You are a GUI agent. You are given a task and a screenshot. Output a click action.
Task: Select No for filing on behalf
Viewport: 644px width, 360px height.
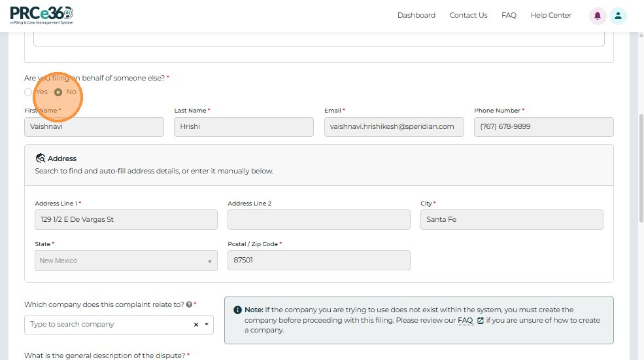coord(58,92)
